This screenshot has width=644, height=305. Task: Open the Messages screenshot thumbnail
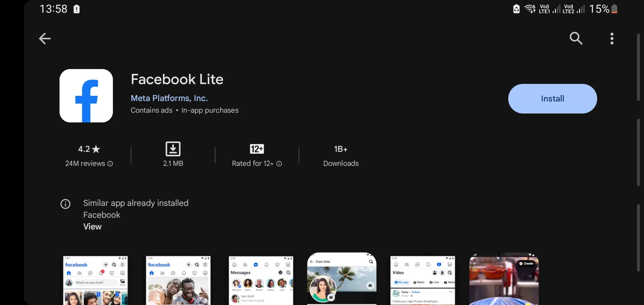(261, 280)
